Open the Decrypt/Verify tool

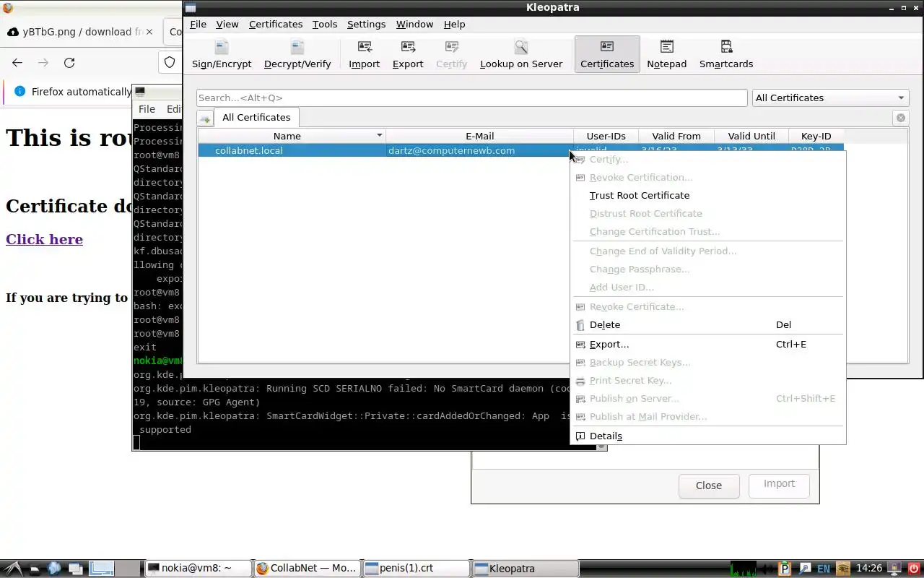(297, 54)
